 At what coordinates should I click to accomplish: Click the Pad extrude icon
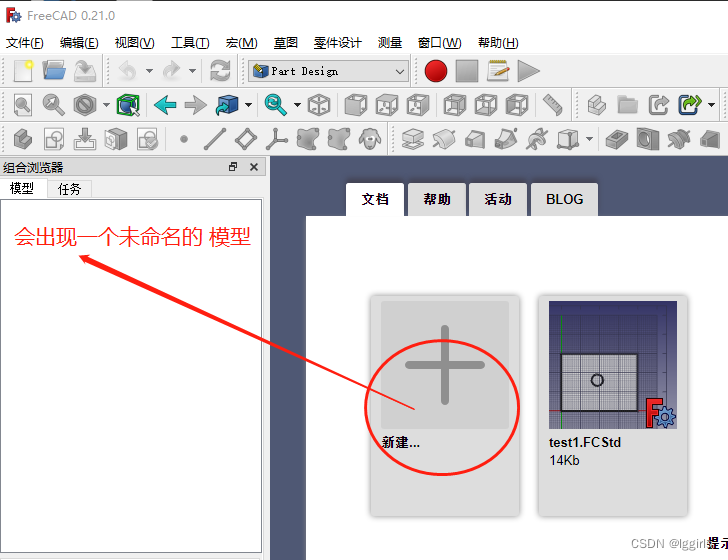click(412, 139)
